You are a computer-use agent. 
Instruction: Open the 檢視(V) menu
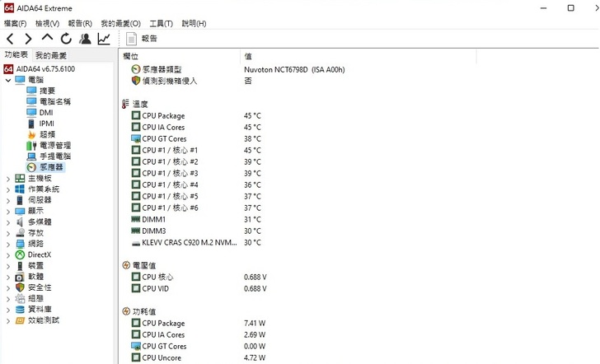(x=48, y=23)
